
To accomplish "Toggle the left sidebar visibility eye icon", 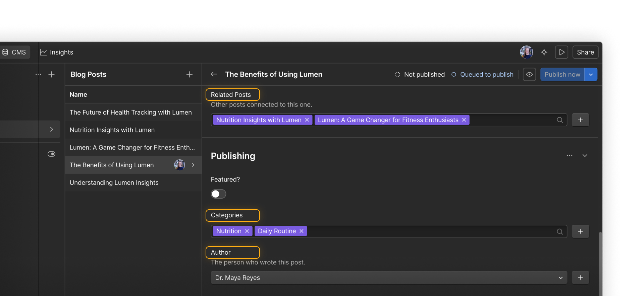I will coord(51,154).
